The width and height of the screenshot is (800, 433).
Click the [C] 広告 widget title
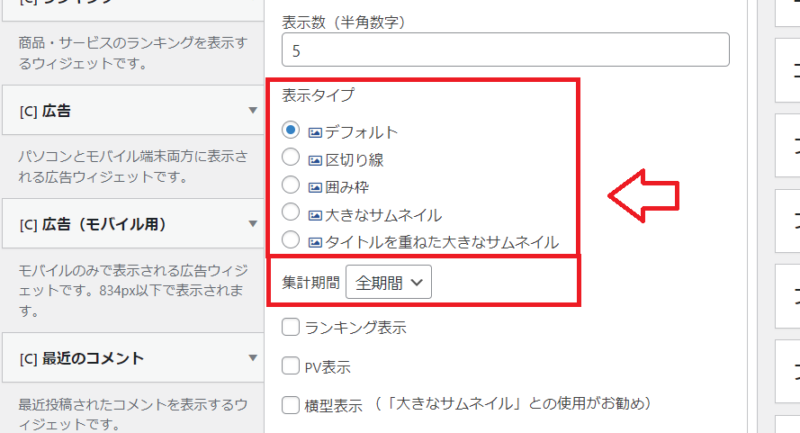[45, 111]
